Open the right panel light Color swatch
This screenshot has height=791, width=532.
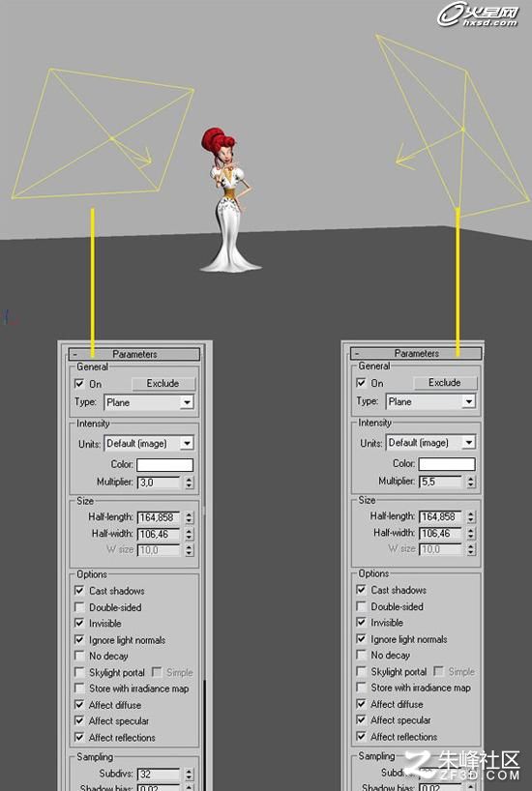point(447,463)
